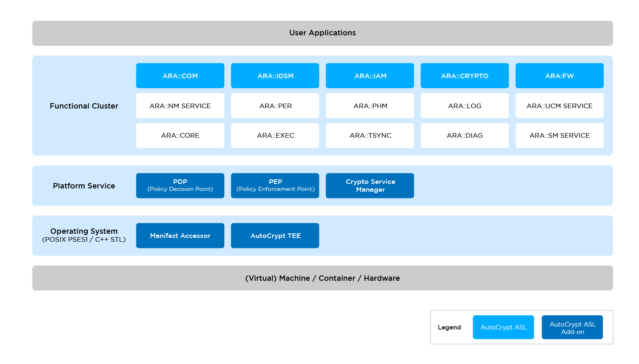Image resolution: width=639 pixels, height=364 pixels.
Task: Click the Crypto Service Manager block
Action: [370, 186]
